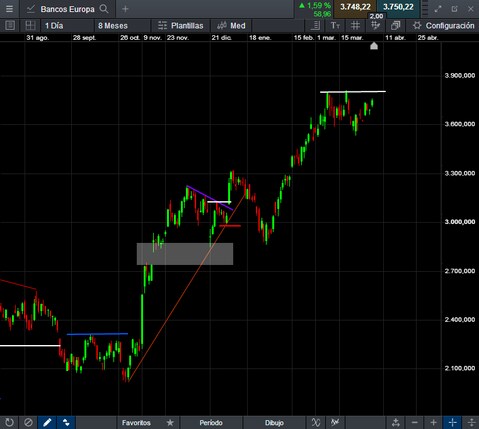Toggle the chart grid icon
The height and width of the screenshot is (429, 479).
pyautogui.click(x=355, y=25)
